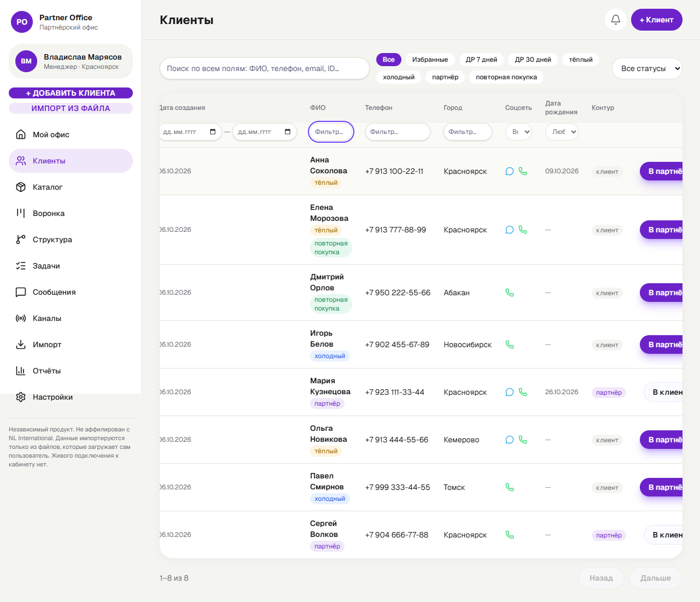The height and width of the screenshot is (602, 700).
Task: Open Задачи in the sidebar
Action: tap(71, 266)
